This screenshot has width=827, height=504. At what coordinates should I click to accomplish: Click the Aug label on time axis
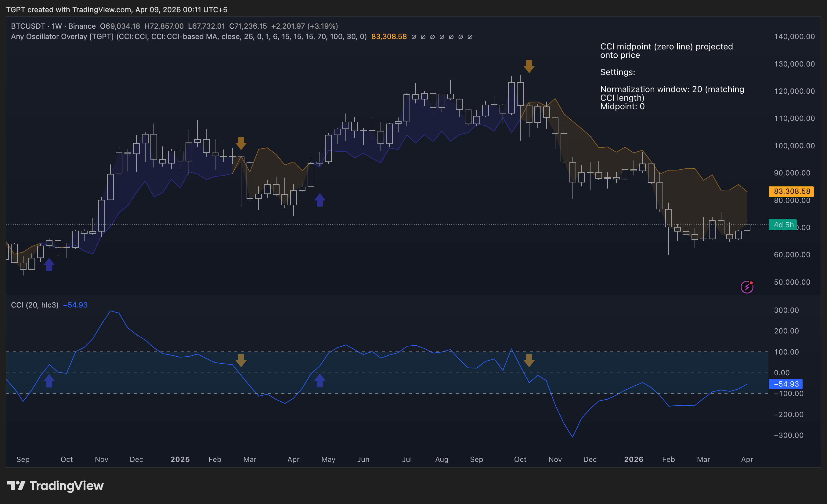coord(442,459)
